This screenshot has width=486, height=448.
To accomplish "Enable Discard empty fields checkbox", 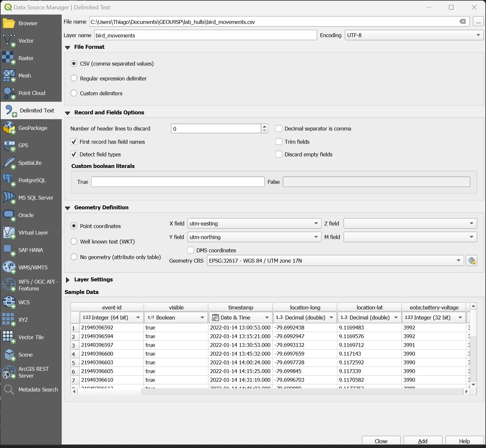I will 279,154.
